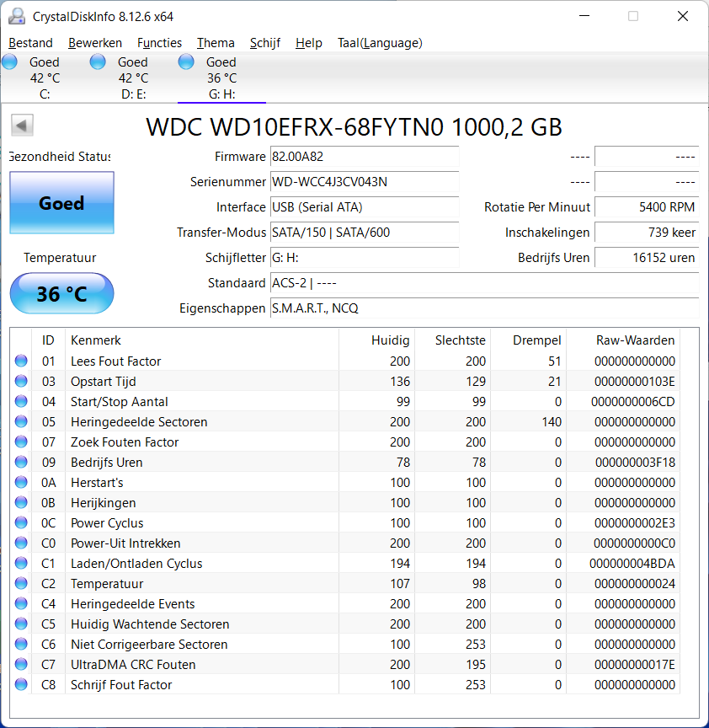Switch to the C: disk tab
The image size is (709, 728).
tap(45, 78)
